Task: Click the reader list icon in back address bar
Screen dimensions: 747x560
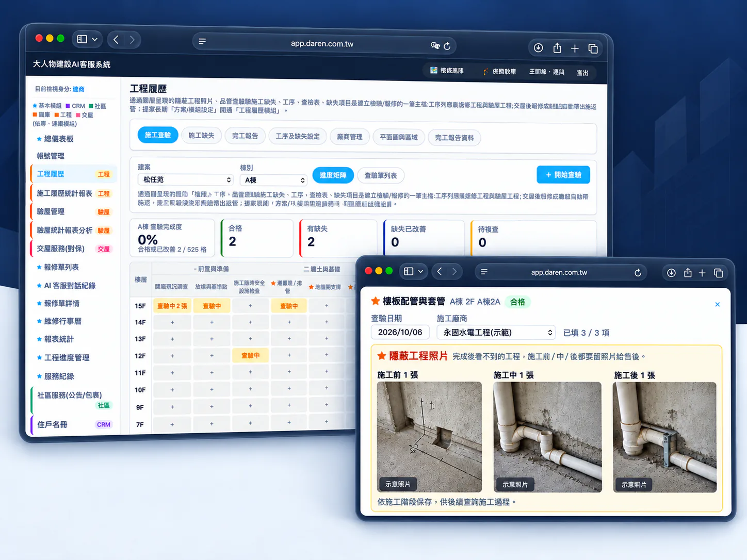Action: click(202, 41)
